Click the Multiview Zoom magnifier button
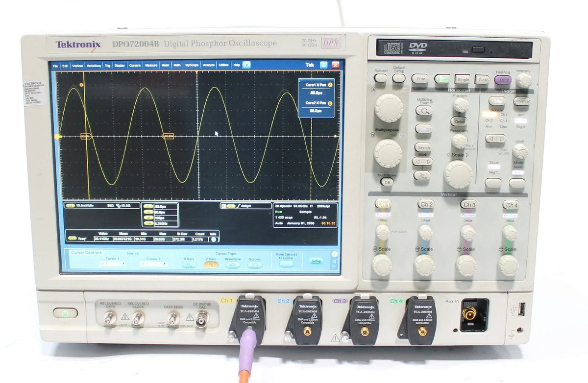 [x=424, y=111]
